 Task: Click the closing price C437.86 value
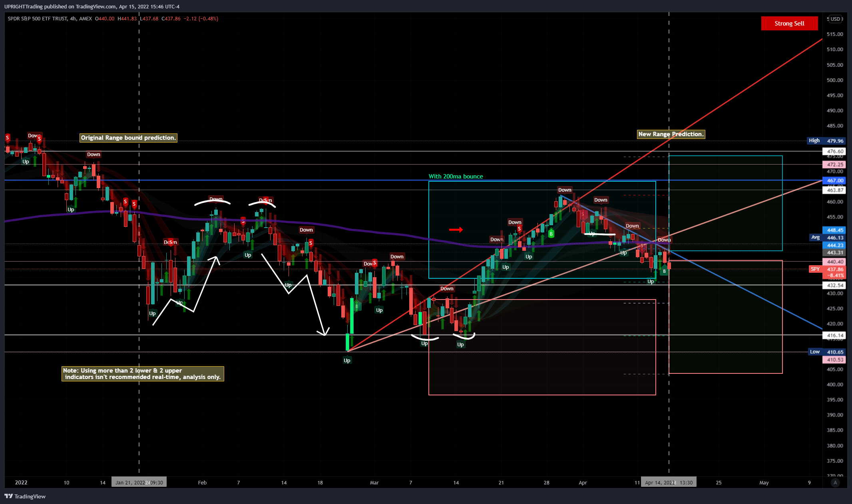171,19
